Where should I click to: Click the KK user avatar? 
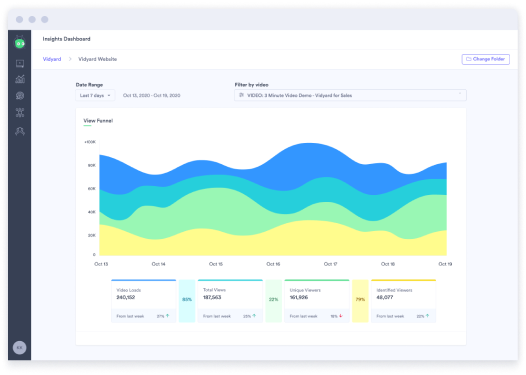[19, 347]
